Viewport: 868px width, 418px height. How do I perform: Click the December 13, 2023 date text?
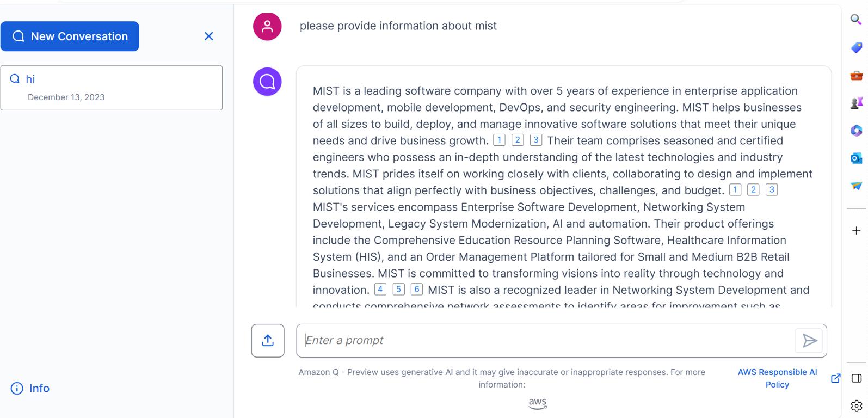66,97
